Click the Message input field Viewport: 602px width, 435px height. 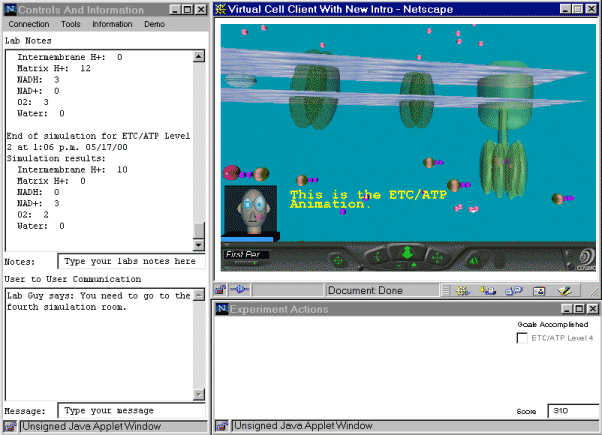point(131,410)
